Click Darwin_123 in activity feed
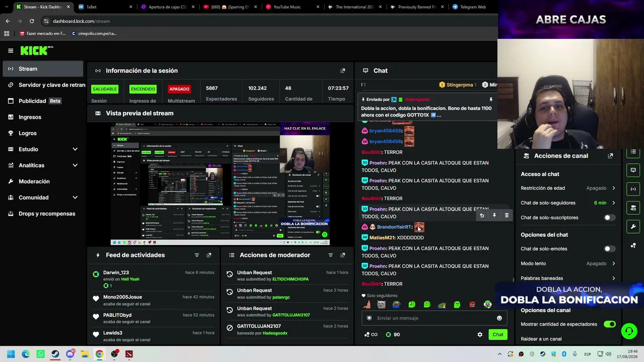This screenshot has height=362, width=644. (116, 273)
